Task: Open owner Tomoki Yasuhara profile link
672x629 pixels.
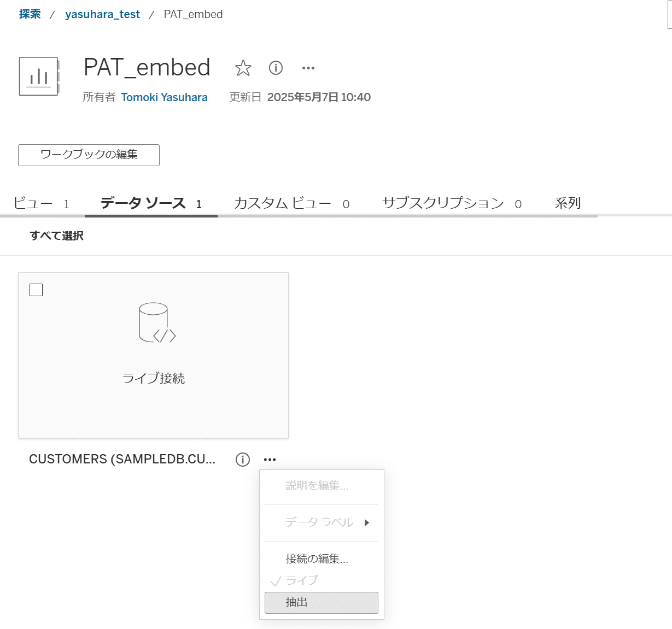Action: point(164,97)
